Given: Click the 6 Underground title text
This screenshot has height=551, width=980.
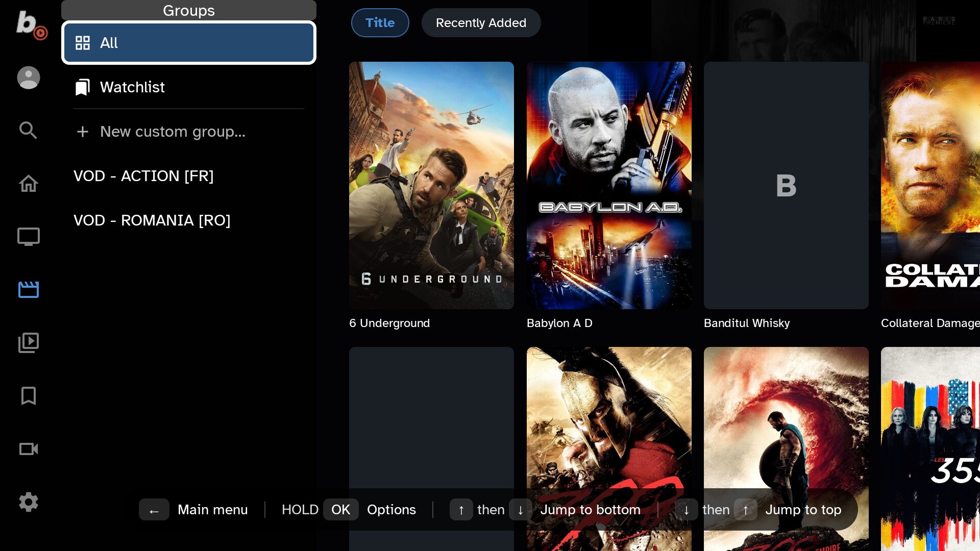Looking at the screenshot, I should [389, 323].
